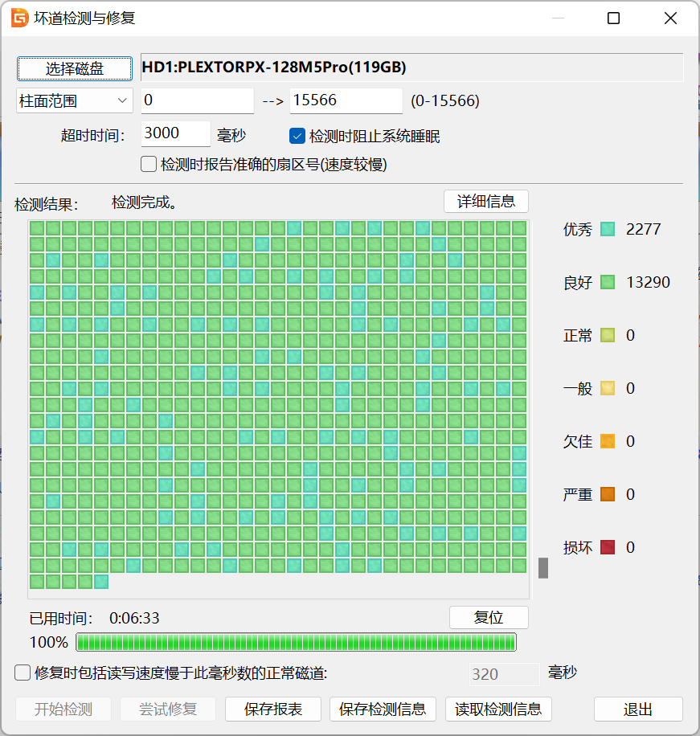Click the green 100% progress bar
Screen dimensions: 700x736
click(296, 643)
